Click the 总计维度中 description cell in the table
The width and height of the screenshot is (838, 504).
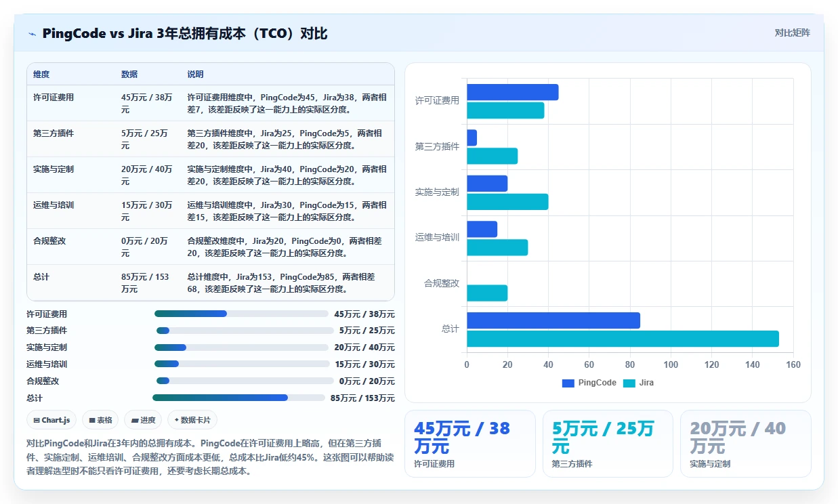point(287,282)
